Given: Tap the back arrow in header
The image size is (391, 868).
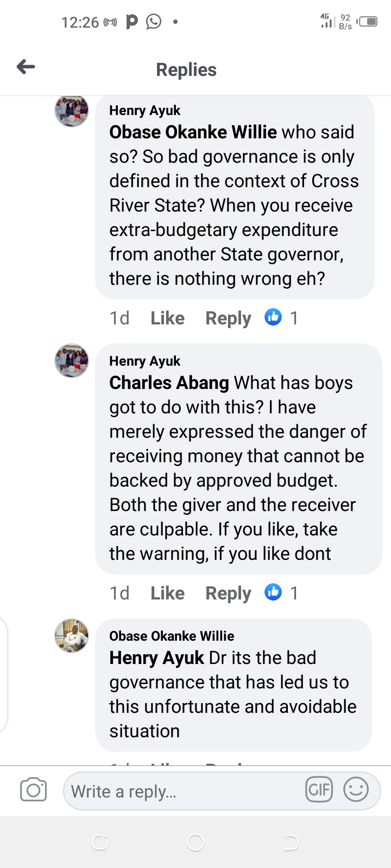Looking at the screenshot, I should 26,67.
